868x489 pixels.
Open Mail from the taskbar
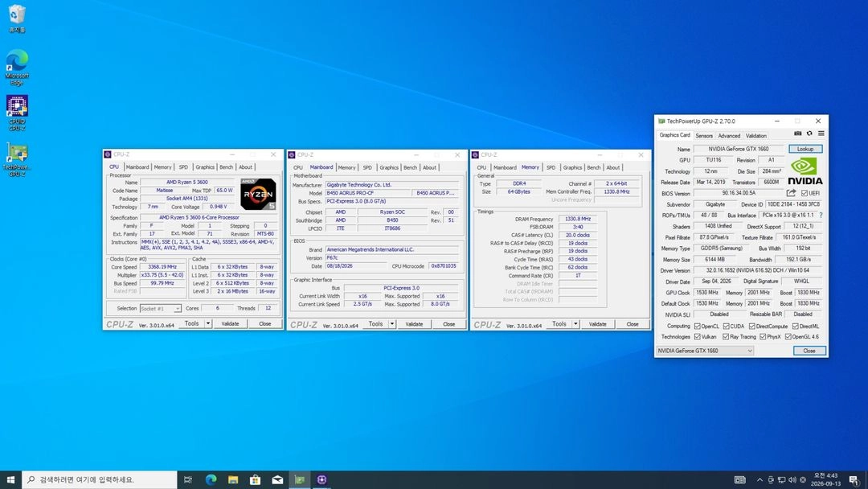(x=277, y=479)
